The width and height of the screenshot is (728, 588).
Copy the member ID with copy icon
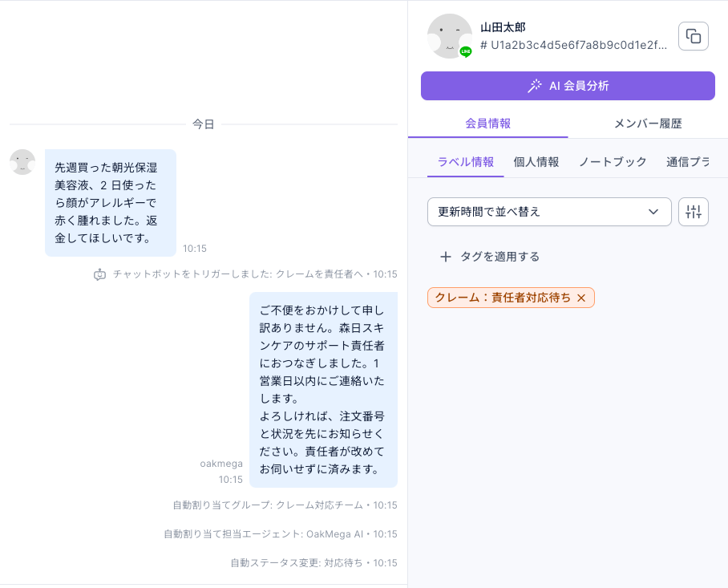click(694, 36)
